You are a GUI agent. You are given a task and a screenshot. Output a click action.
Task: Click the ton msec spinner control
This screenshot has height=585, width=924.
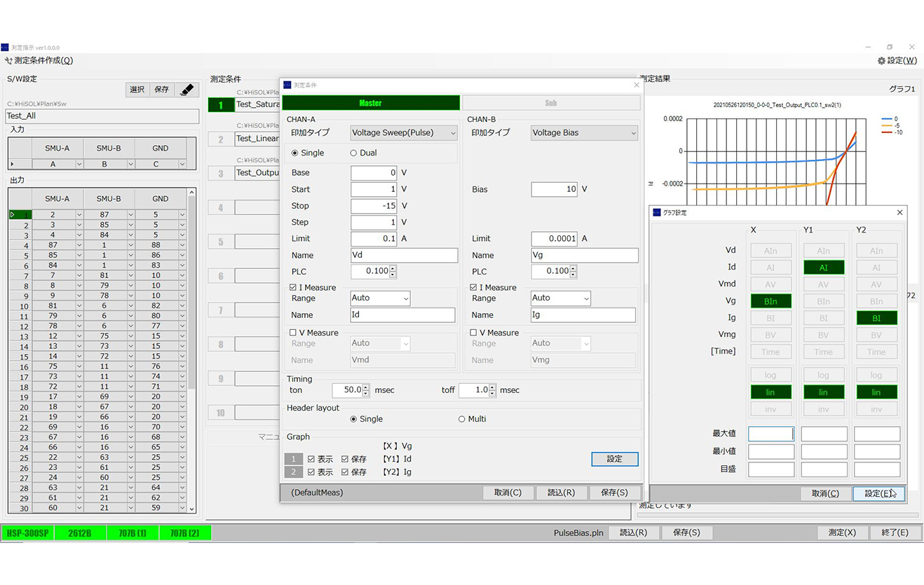tap(351, 390)
